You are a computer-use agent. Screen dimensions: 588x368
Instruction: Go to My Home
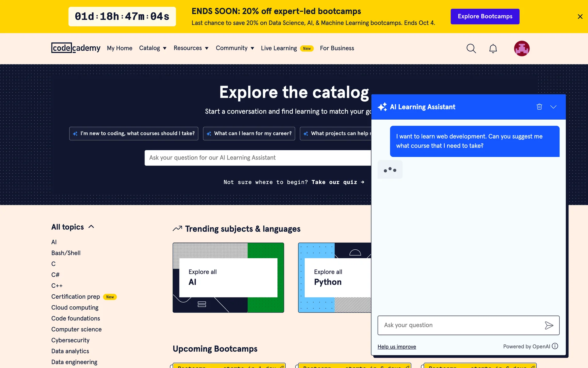(x=119, y=48)
